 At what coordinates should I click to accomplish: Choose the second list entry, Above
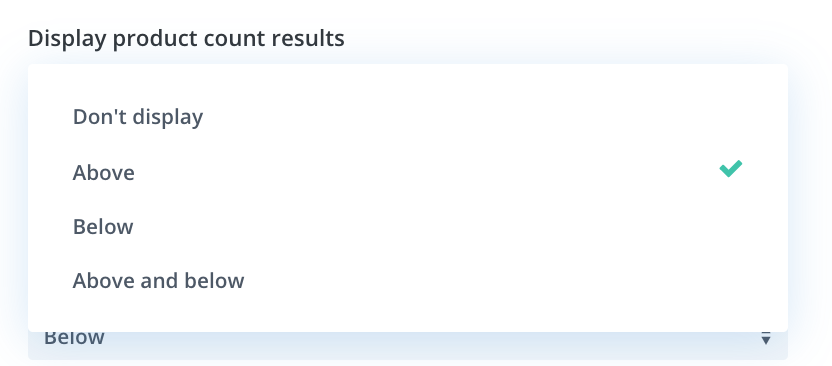pos(408,172)
